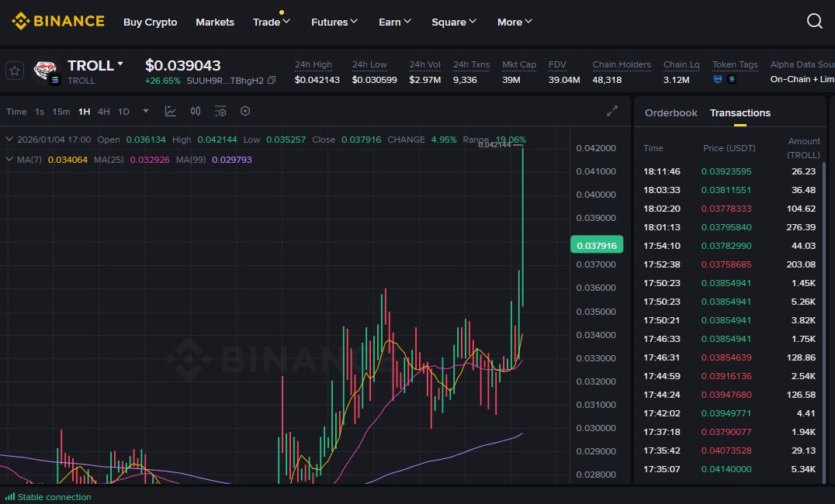Select the 1H interval
This screenshot has width=835, height=504.
(84, 112)
